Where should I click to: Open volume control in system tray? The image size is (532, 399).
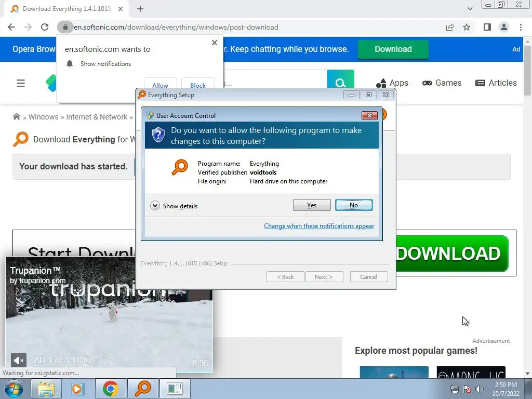point(480,389)
